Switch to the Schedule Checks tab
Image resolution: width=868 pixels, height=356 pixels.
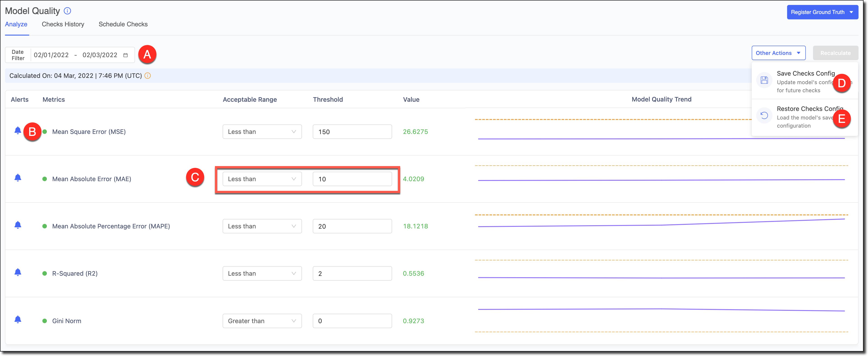point(123,24)
